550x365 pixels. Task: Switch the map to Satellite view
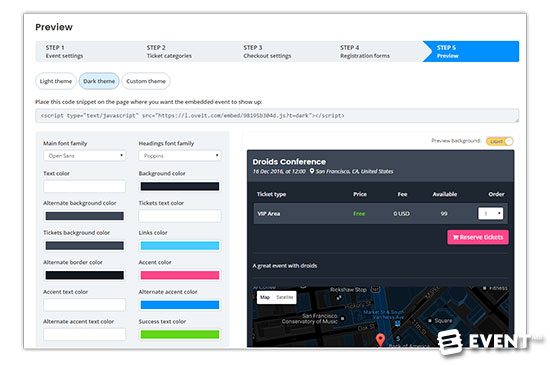pos(284,297)
